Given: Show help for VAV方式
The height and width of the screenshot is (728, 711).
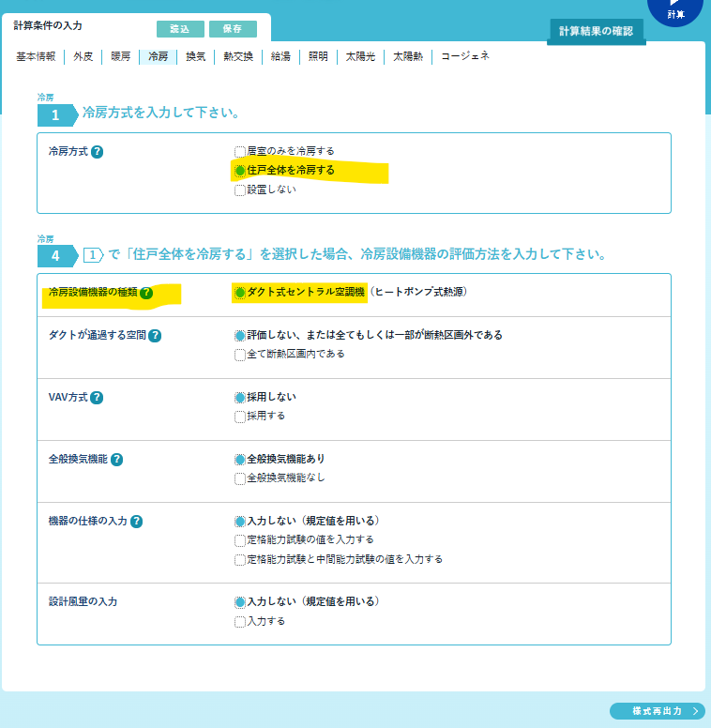Looking at the screenshot, I should (x=97, y=398).
